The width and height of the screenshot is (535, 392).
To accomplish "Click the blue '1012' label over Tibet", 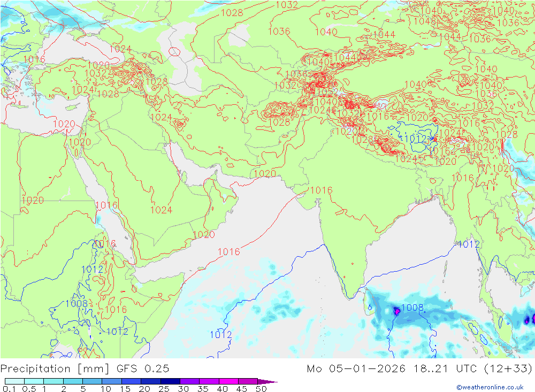I will (x=415, y=139).
